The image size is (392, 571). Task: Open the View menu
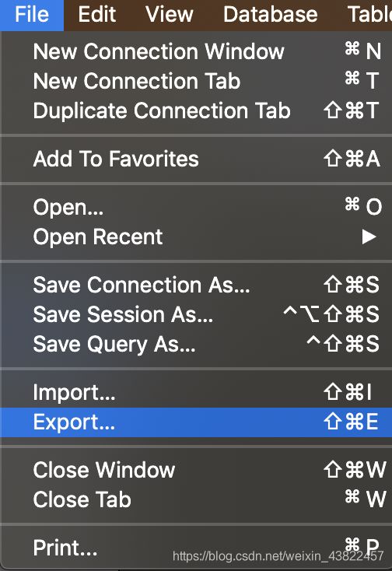tap(170, 15)
